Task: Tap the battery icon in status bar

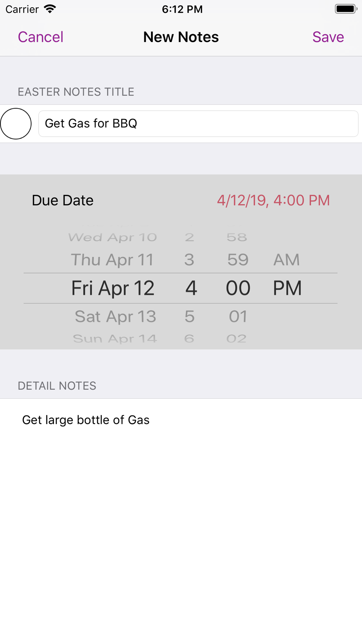Action: pos(346,9)
